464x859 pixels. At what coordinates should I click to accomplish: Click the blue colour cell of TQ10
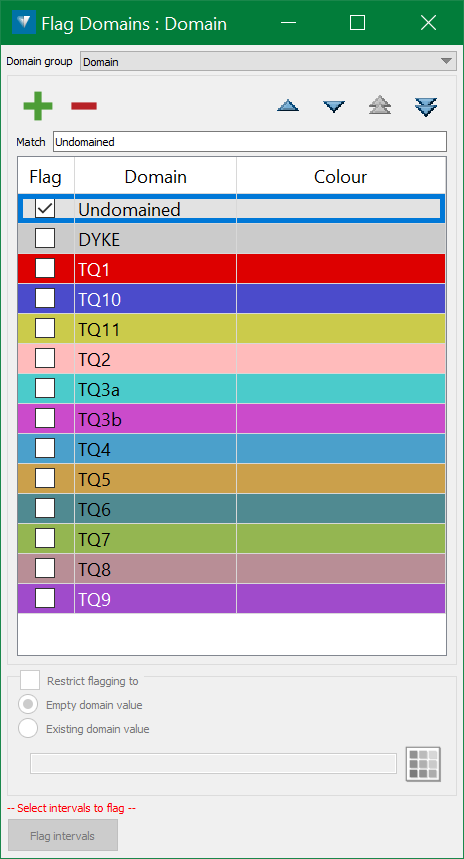(x=341, y=299)
